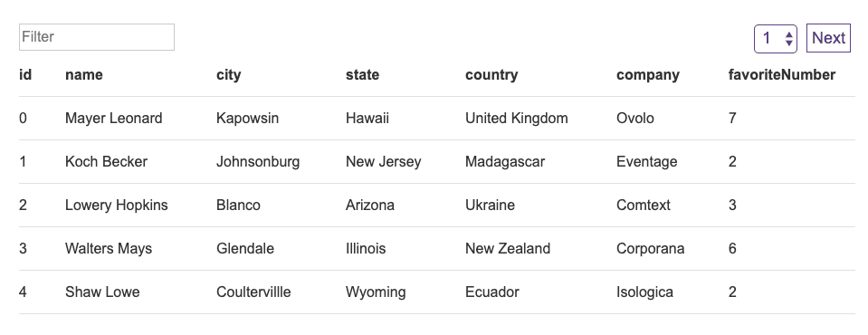
Task: Sort by the state column header
Action: [x=363, y=75]
